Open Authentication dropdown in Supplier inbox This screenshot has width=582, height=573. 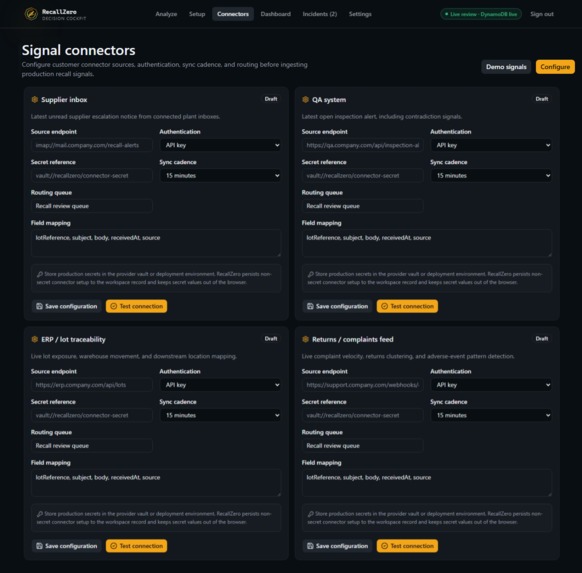[220, 145]
